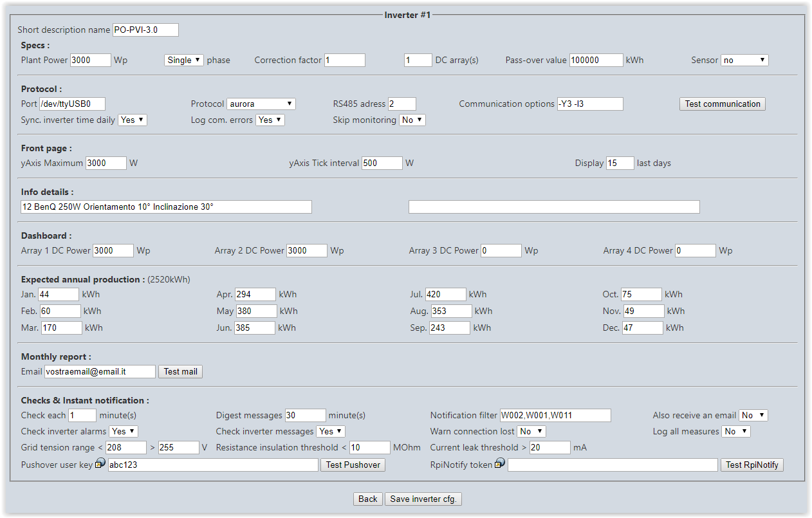Edit the Feb. production field
812x518 pixels.
point(60,311)
